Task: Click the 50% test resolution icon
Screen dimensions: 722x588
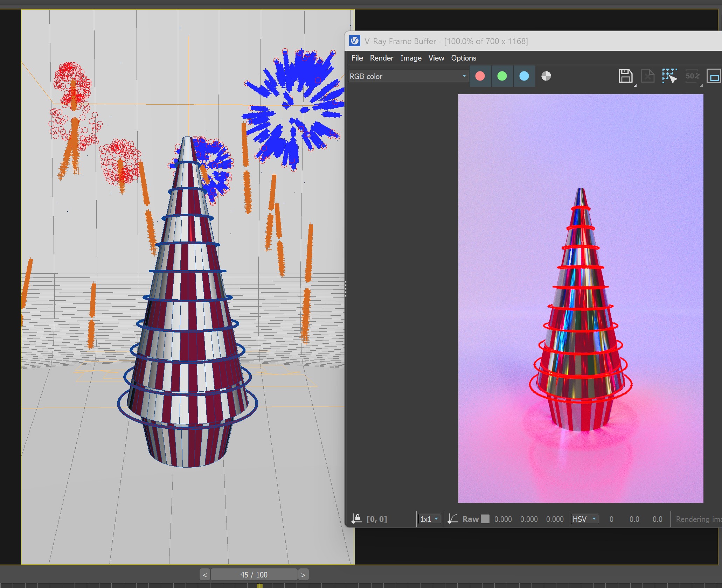Action: [x=692, y=76]
